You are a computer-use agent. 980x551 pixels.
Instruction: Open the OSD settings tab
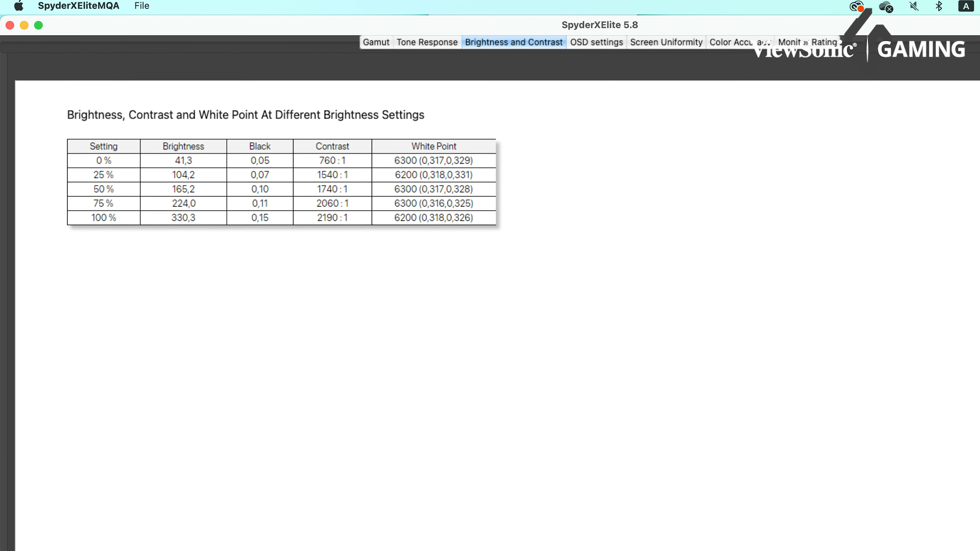(x=596, y=42)
